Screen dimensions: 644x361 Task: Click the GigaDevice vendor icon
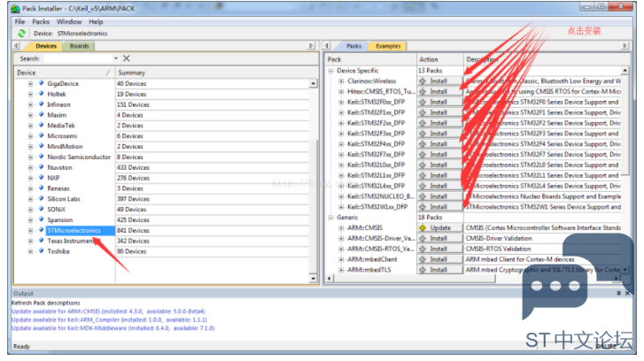click(x=41, y=83)
